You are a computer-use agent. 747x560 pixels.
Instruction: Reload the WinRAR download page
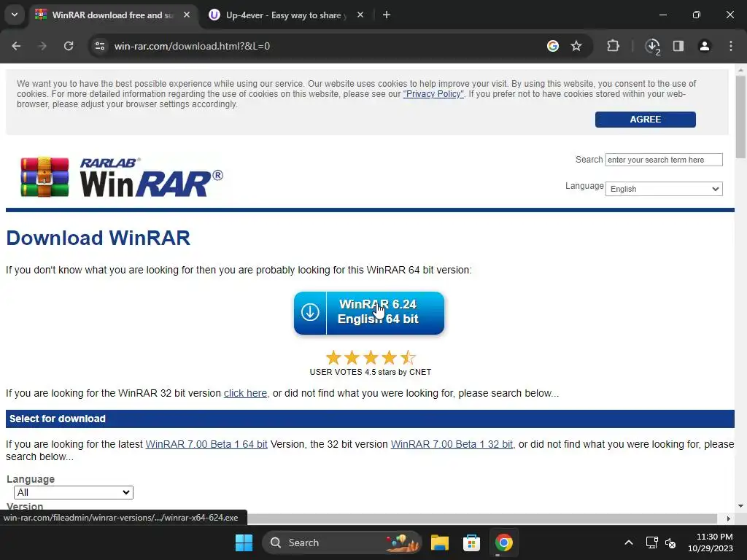[69, 46]
